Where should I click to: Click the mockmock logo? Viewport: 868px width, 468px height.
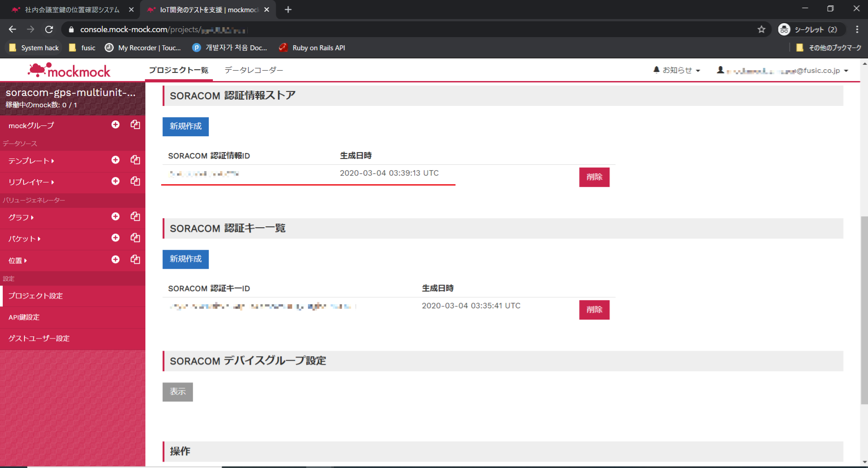tap(69, 71)
